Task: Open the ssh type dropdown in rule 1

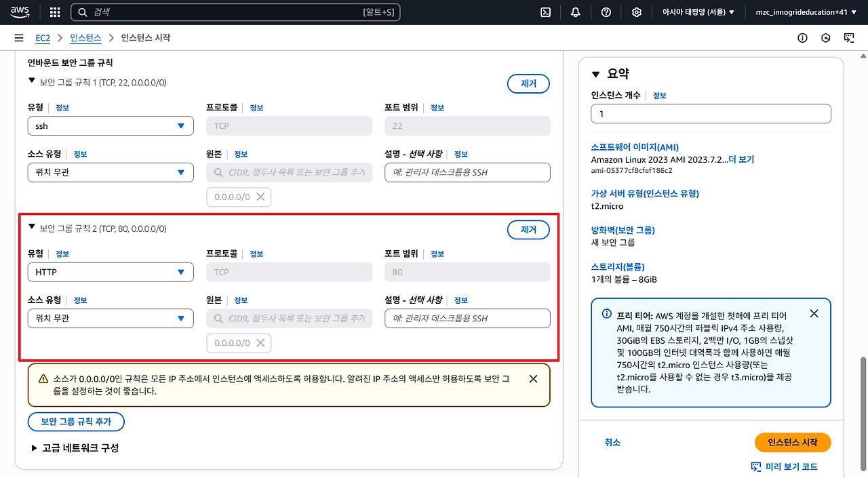Action: tap(111, 126)
